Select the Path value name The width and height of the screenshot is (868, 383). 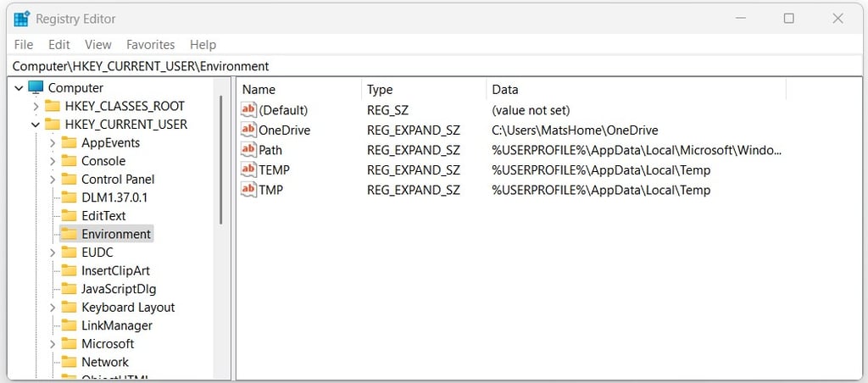[270, 150]
